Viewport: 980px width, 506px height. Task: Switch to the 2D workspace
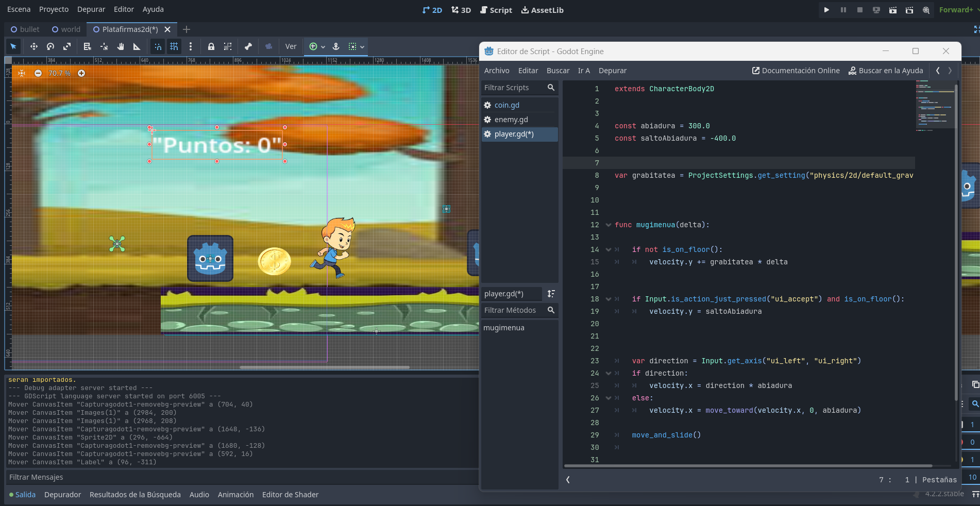(x=432, y=10)
